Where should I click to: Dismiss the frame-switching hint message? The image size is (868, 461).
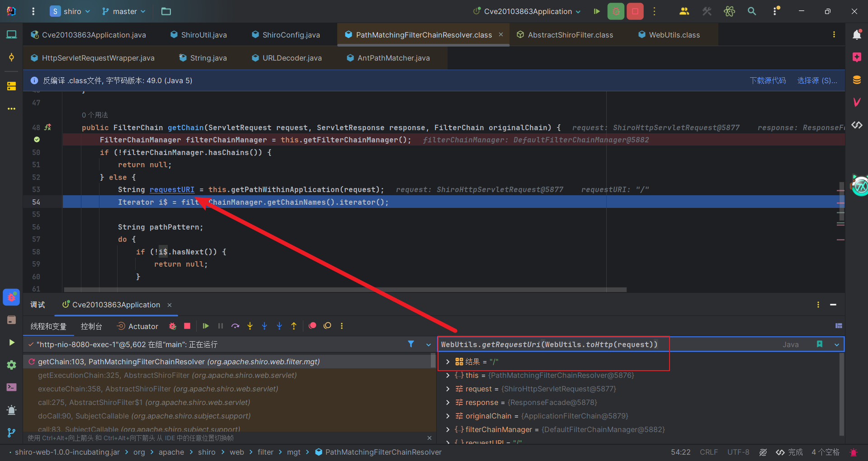coord(429,438)
